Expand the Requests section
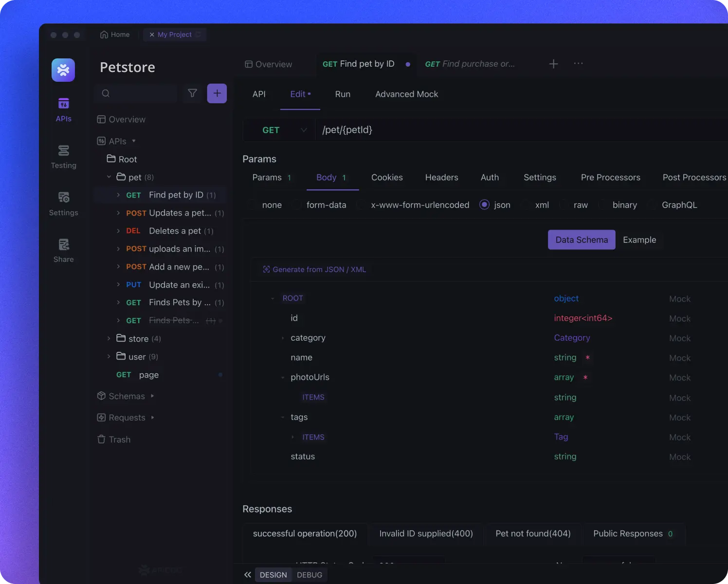The height and width of the screenshot is (584, 728). click(152, 417)
